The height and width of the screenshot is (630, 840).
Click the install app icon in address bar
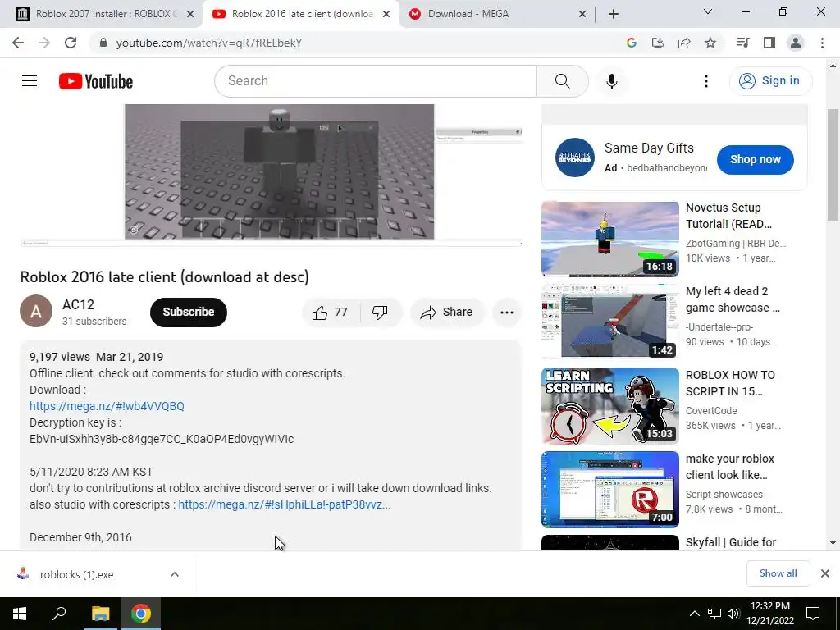tap(658, 43)
